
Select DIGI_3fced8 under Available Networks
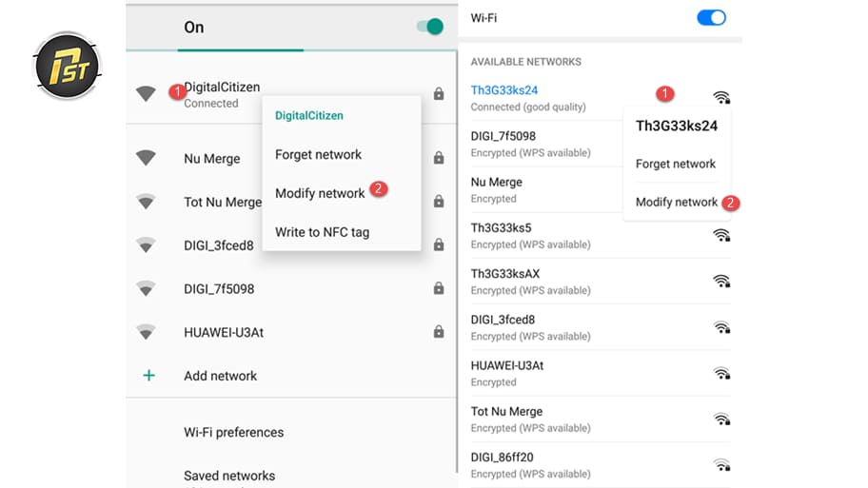(x=503, y=320)
